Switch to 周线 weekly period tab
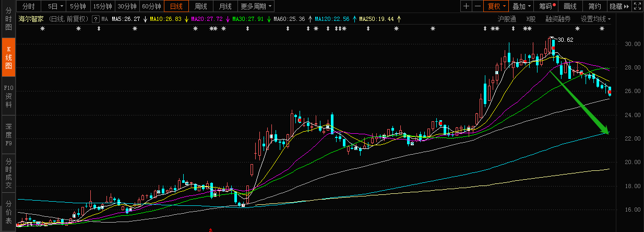Viewport: 644px width, 232px height. click(x=201, y=6)
